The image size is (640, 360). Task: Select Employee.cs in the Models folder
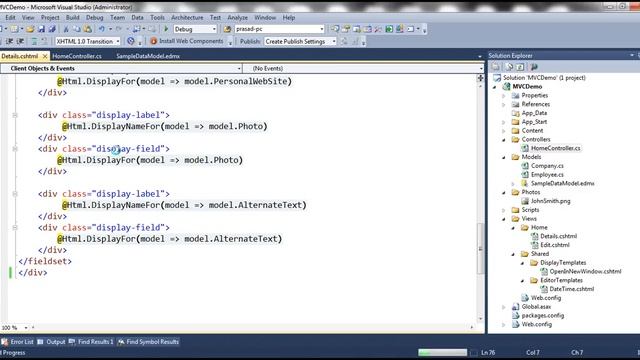click(x=547, y=175)
